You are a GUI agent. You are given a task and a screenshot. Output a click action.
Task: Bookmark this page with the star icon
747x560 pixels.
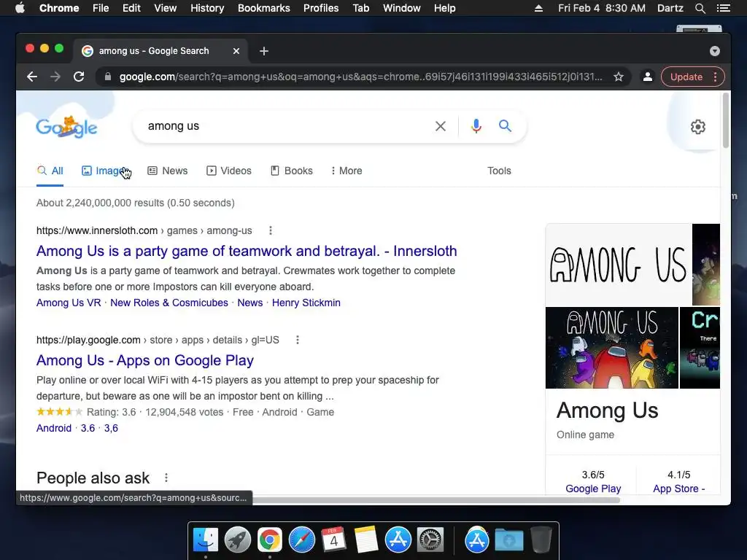pos(619,77)
